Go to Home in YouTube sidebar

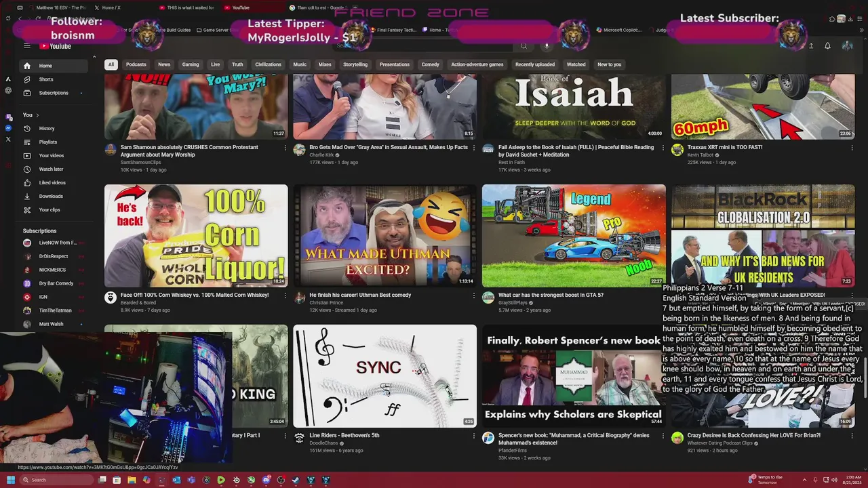coord(54,66)
